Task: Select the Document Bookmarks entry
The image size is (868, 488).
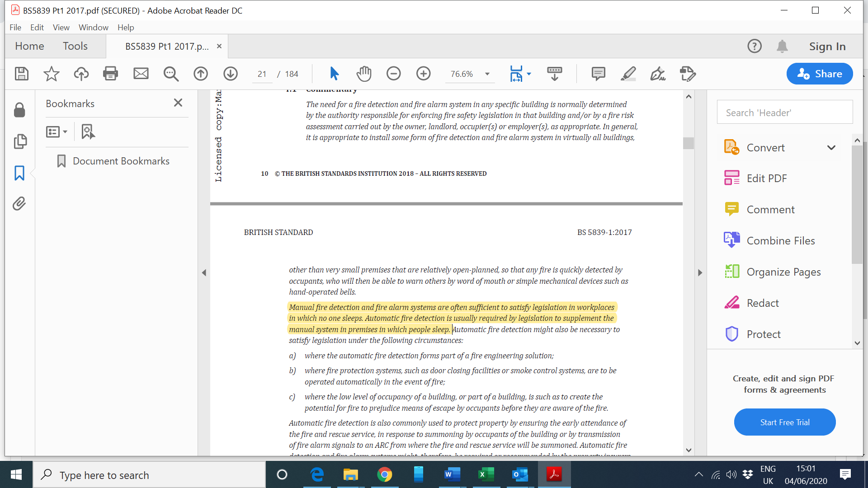Action: 121,161
